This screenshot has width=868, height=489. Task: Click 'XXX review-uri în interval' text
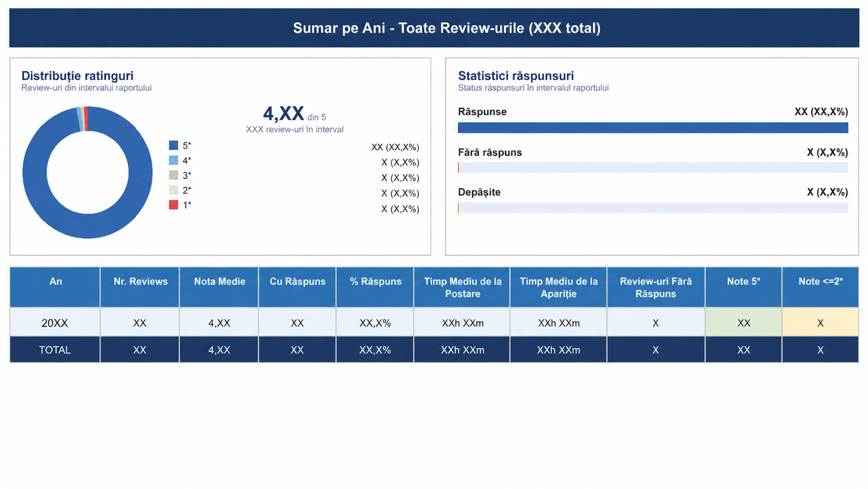[295, 129]
